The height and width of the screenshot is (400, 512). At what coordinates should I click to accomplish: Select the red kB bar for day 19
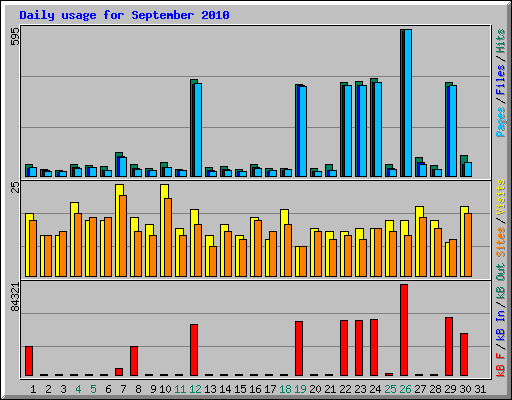click(x=299, y=349)
